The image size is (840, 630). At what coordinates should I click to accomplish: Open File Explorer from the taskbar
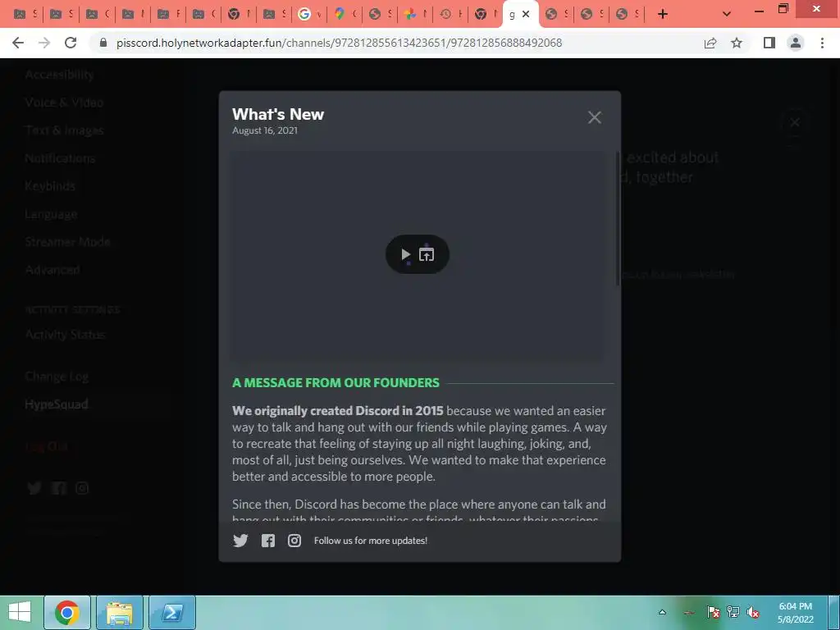(x=120, y=612)
